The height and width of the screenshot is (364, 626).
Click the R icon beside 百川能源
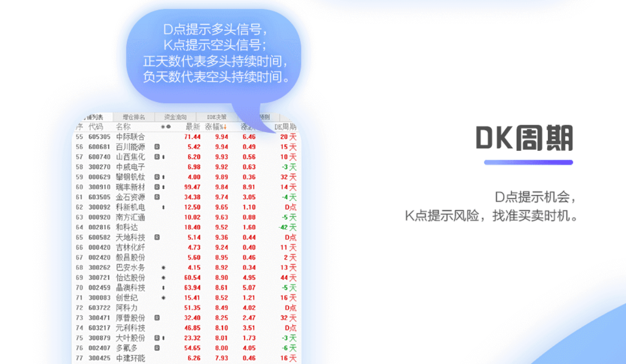tap(157, 147)
